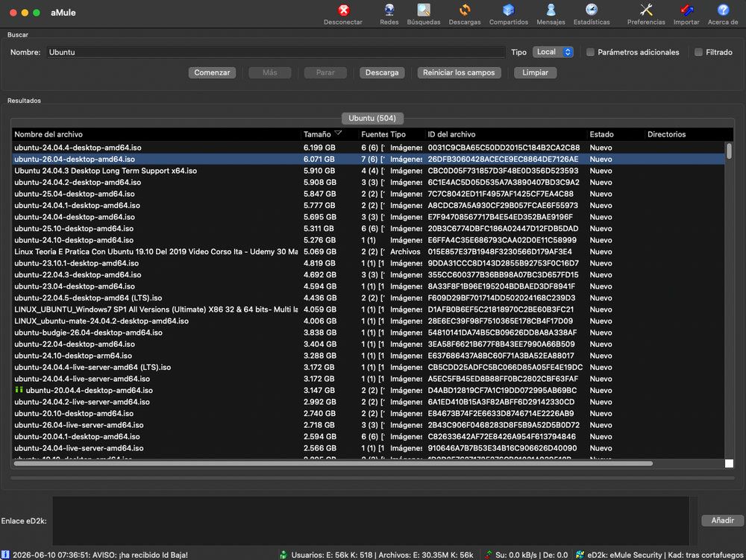This screenshot has width=746, height=560.
Task: Select Ubuntu 24.04.3 Desktop Long Term Support x64.iso
Action: point(369,171)
